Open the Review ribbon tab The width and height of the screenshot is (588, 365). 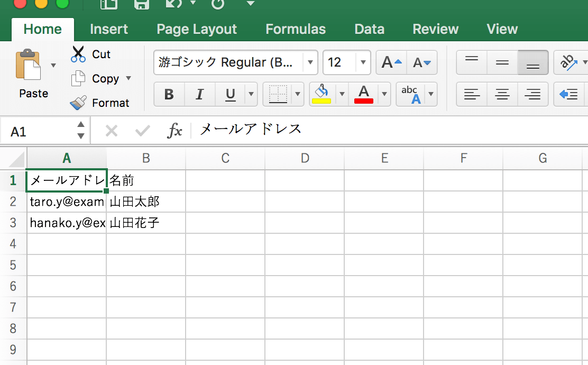435,29
